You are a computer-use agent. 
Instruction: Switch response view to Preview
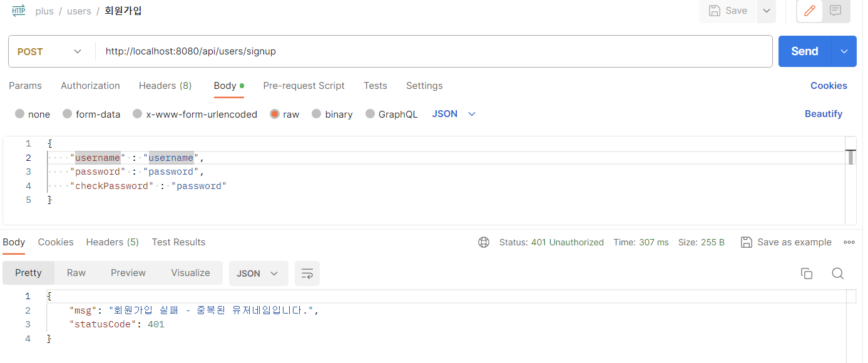click(128, 273)
